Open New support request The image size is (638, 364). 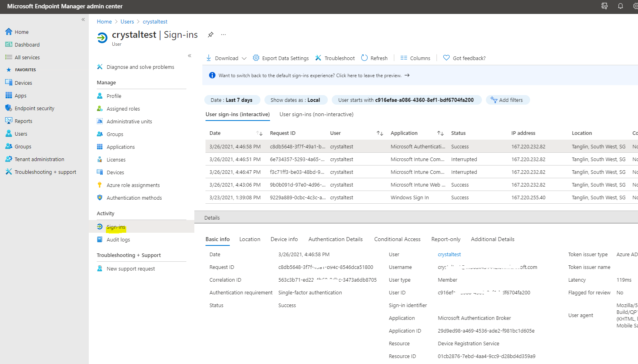pos(131,269)
